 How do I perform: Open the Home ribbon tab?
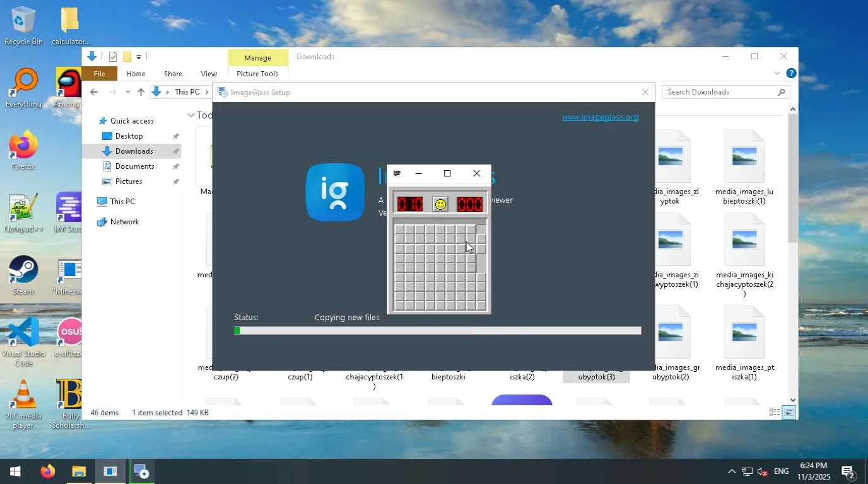tap(136, 74)
